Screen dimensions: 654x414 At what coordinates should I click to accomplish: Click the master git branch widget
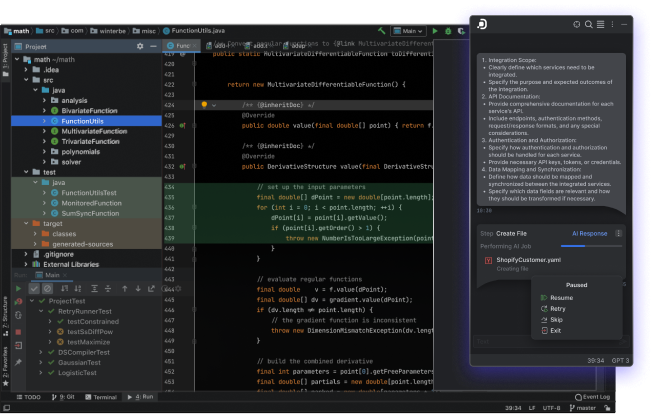click(x=583, y=408)
